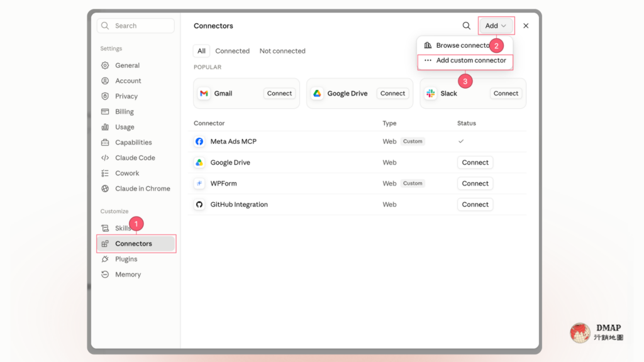Click the Connector column header
Viewport: 644px width, 362px height.
pyautogui.click(x=209, y=123)
